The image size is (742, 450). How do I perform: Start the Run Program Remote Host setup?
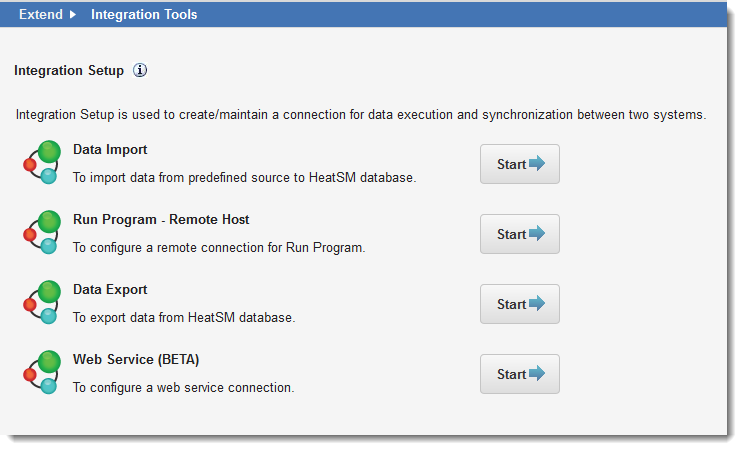tap(520, 234)
